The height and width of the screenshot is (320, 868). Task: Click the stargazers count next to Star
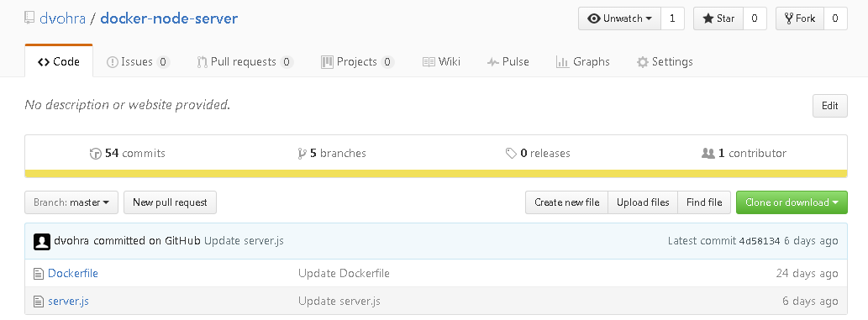coord(755,18)
